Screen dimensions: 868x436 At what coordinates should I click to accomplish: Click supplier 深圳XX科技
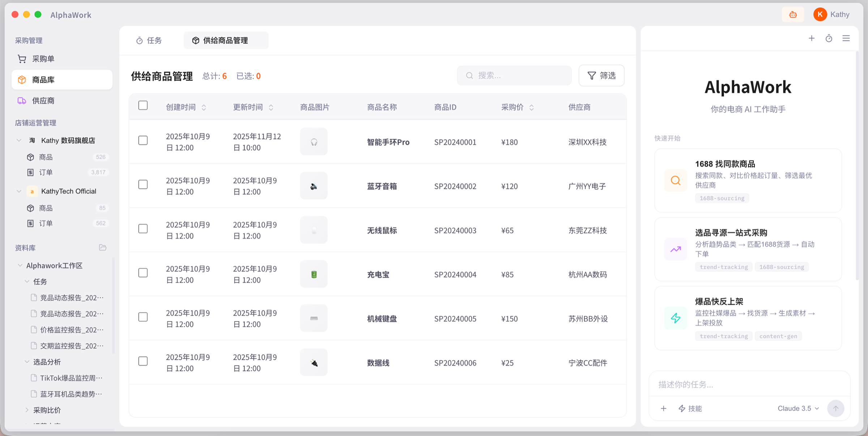(587, 142)
